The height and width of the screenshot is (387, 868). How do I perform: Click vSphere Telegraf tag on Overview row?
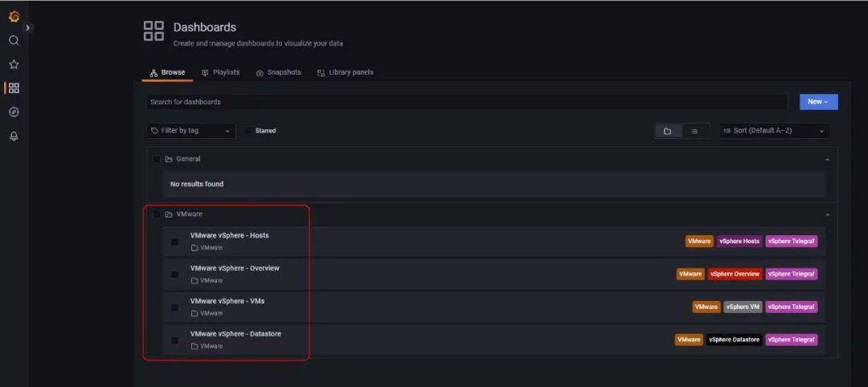[x=791, y=275]
